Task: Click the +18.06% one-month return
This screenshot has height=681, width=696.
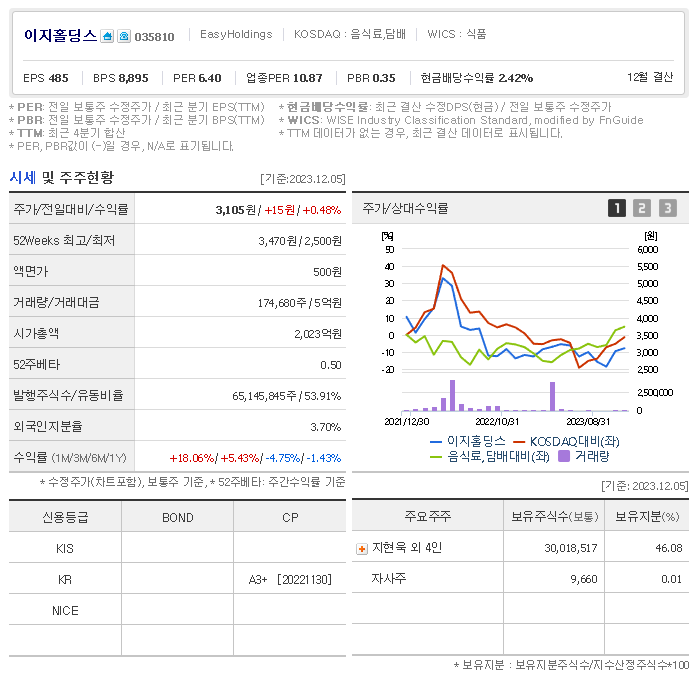Action: 192,458
